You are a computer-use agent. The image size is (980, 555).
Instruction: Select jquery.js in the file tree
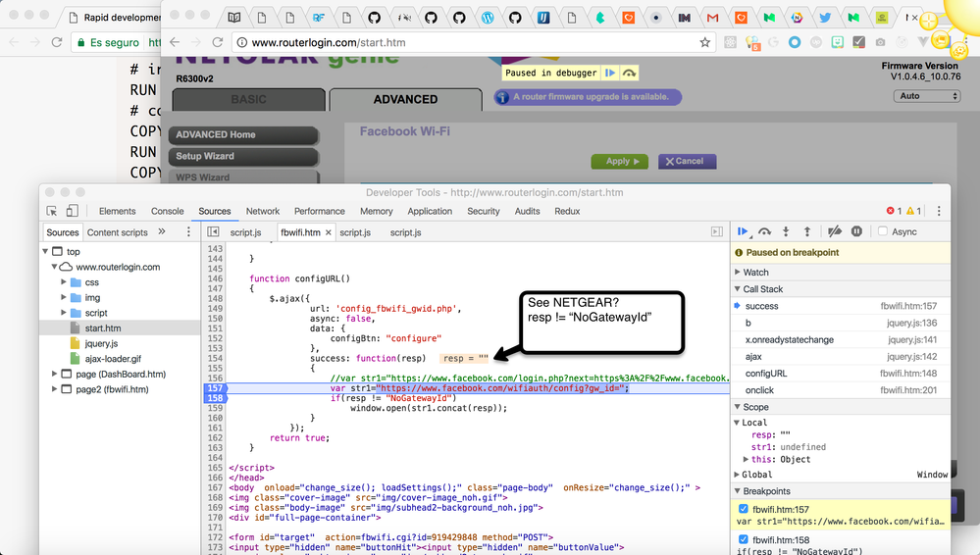pyautogui.click(x=100, y=343)
